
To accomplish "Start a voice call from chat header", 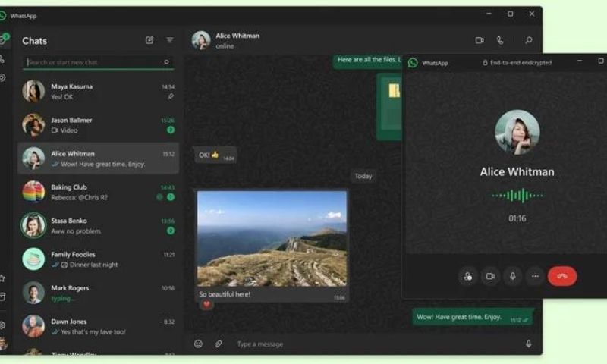I will click(500, 40).
